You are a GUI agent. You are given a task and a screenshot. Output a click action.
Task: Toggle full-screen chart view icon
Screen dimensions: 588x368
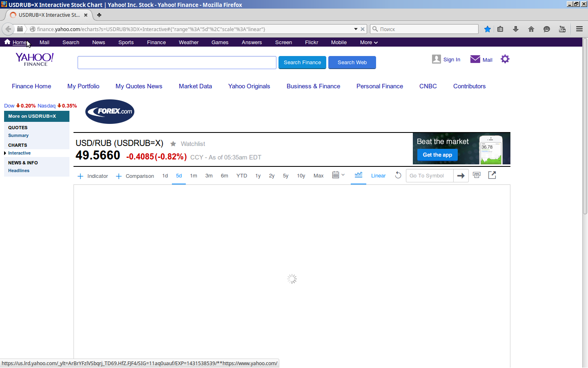click(x=477, y=175)
